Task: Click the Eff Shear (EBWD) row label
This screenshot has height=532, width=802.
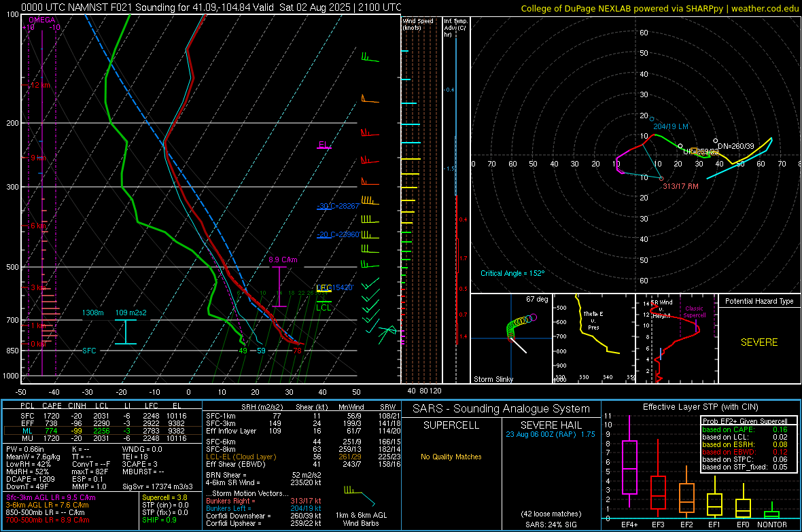Action: pyautogui.click(x=236, y=464)
